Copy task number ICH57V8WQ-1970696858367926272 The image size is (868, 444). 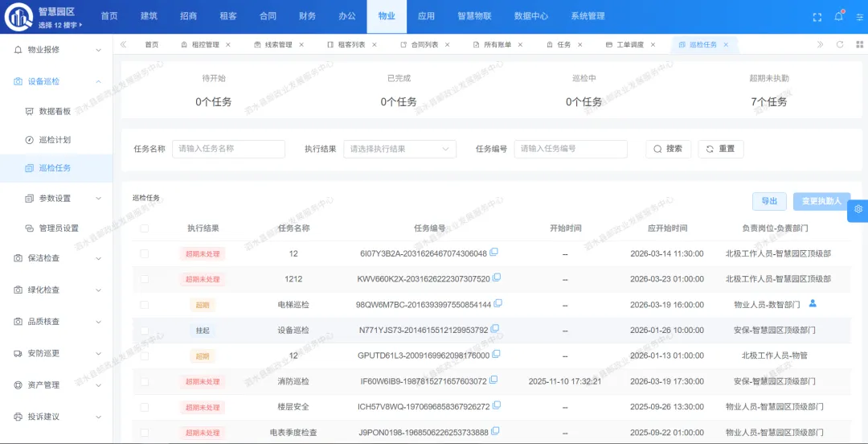pyautogui.click(x=496, y=405)
